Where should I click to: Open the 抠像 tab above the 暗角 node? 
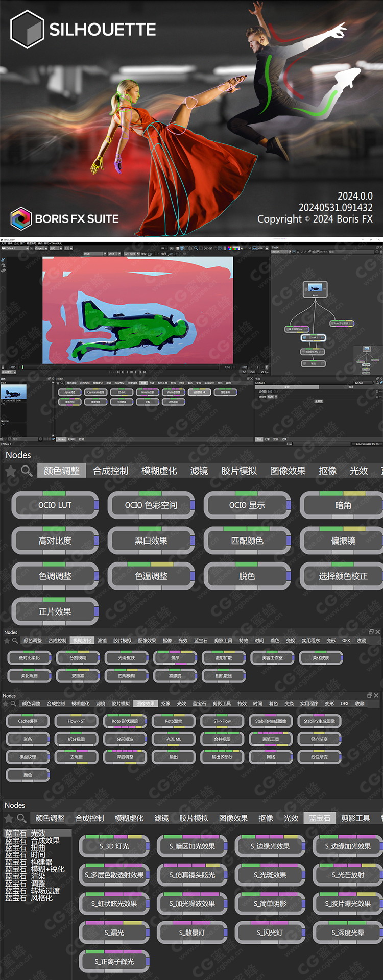point(327,471)
